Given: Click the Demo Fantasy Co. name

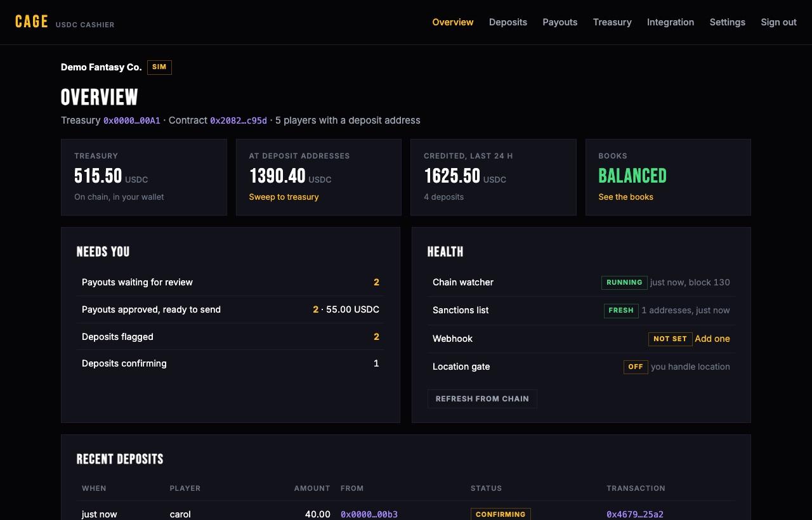Looking at the screenshot, I should (101, 67).
